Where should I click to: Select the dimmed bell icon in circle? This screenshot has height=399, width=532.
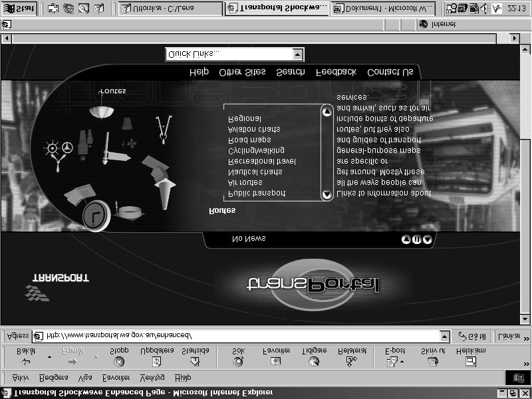click(x=127, y=124)
